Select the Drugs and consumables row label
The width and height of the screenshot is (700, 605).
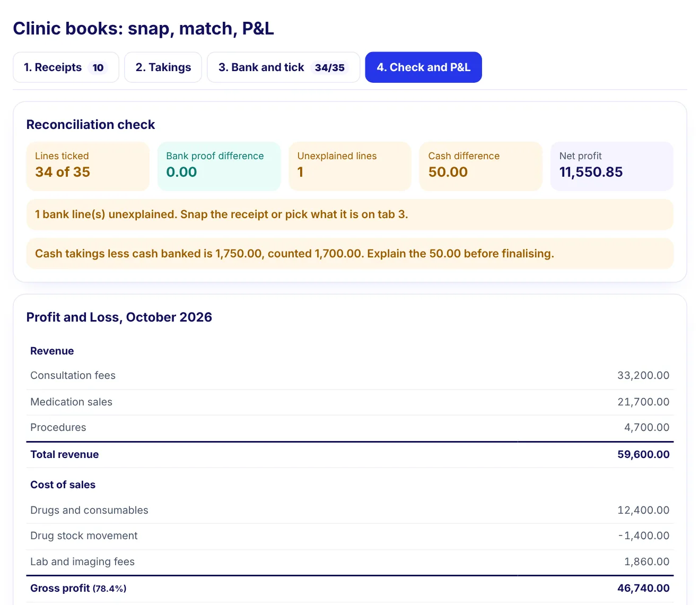click(x=90, y=511)
